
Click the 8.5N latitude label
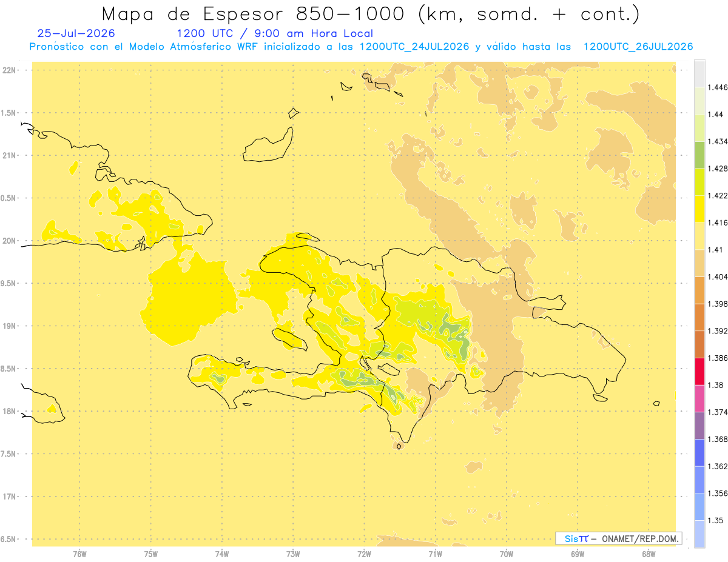coord(8,369)
